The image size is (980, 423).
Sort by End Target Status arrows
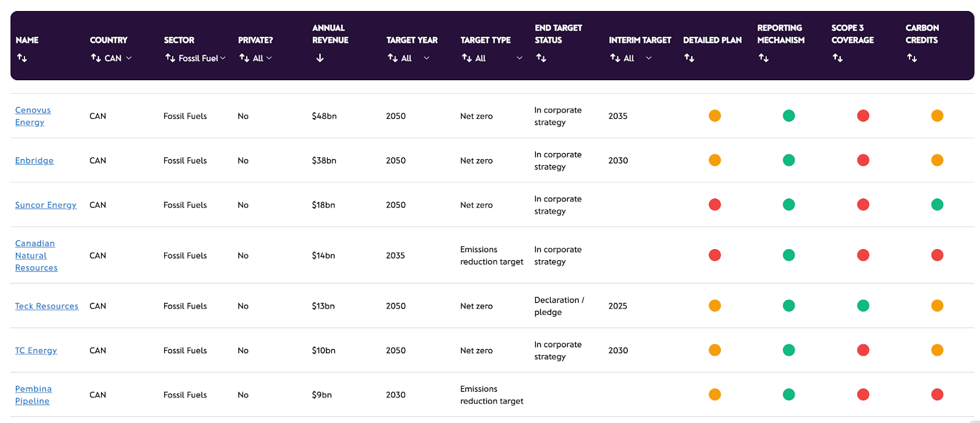click(x=541, y=58)
